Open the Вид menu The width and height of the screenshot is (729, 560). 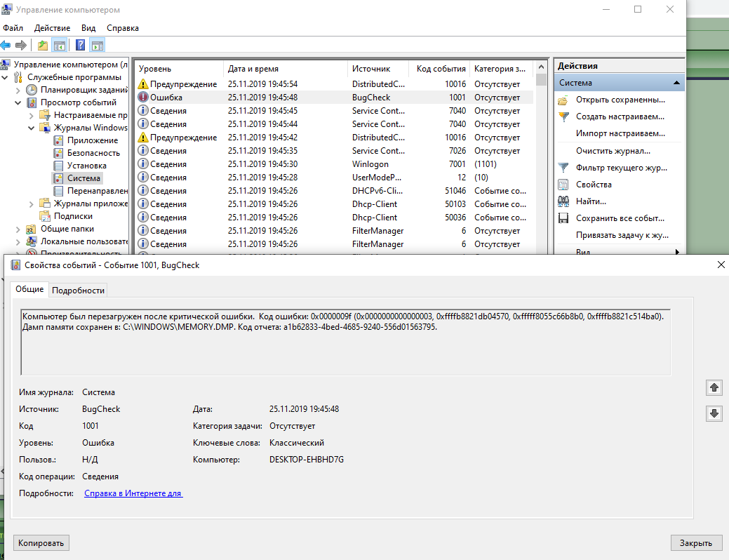88,28
